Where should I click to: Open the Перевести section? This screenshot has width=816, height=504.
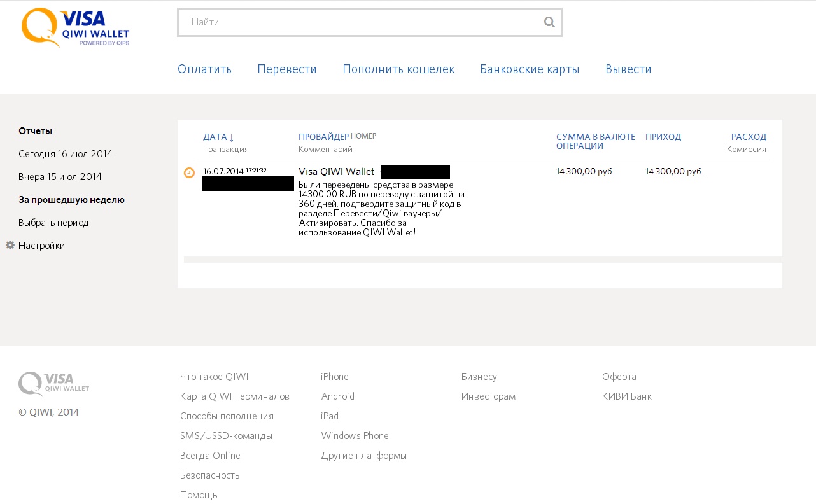tap(287, 69)
